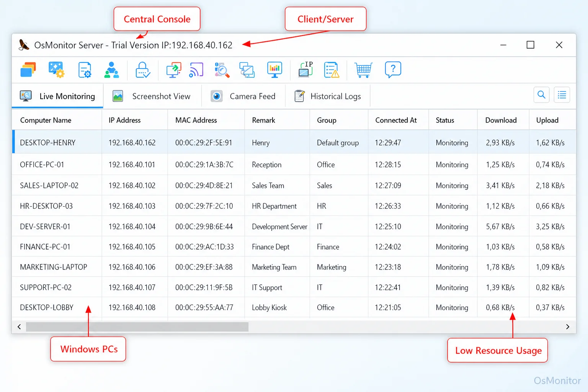Viewport: 588px width, 392px height.
Task: Switch to the Live Monitoring tab
Action: click(57, 96)
